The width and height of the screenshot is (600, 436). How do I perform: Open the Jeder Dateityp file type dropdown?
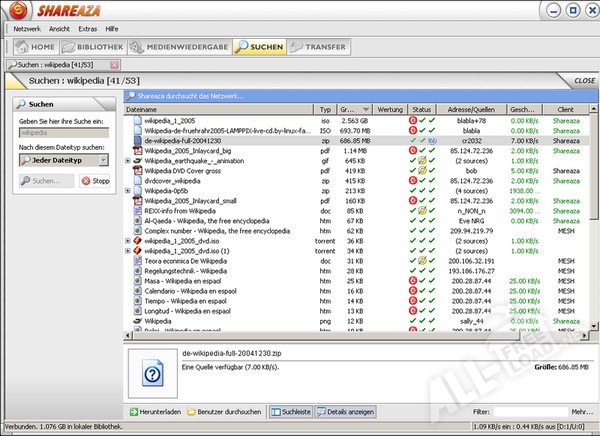coord(64,160)
